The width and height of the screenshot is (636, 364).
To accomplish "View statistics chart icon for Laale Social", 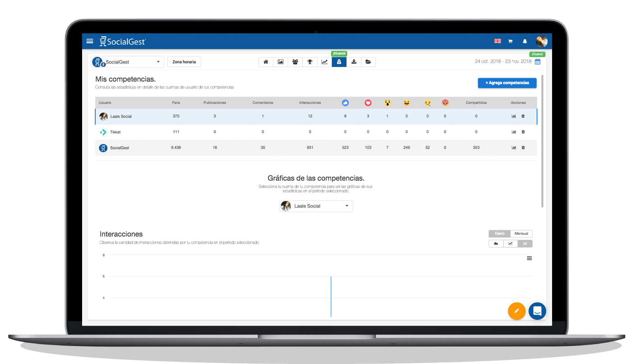I will (514, 116).
